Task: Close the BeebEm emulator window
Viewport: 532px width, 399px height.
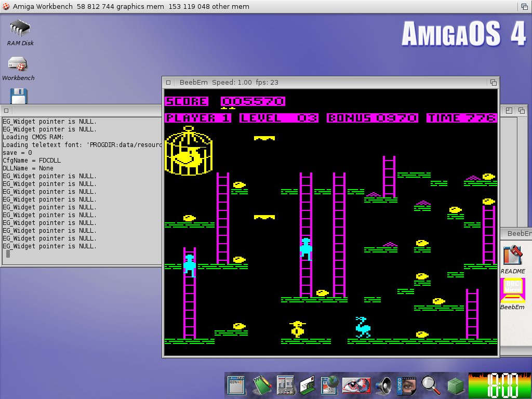Action: (168, 83)
